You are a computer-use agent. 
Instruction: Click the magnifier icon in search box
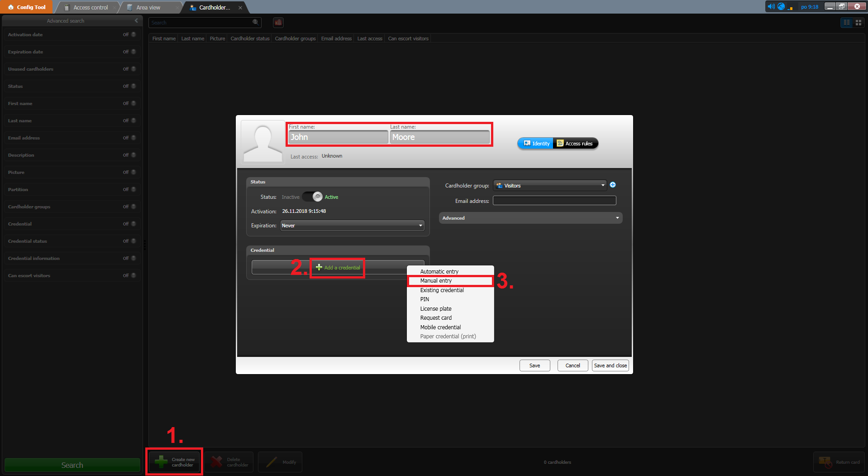pos(255,22)
